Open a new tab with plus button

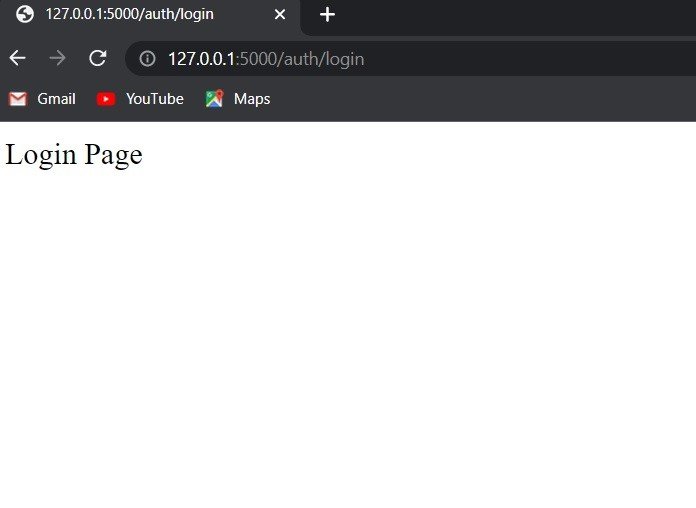click(x=327, y=15)
